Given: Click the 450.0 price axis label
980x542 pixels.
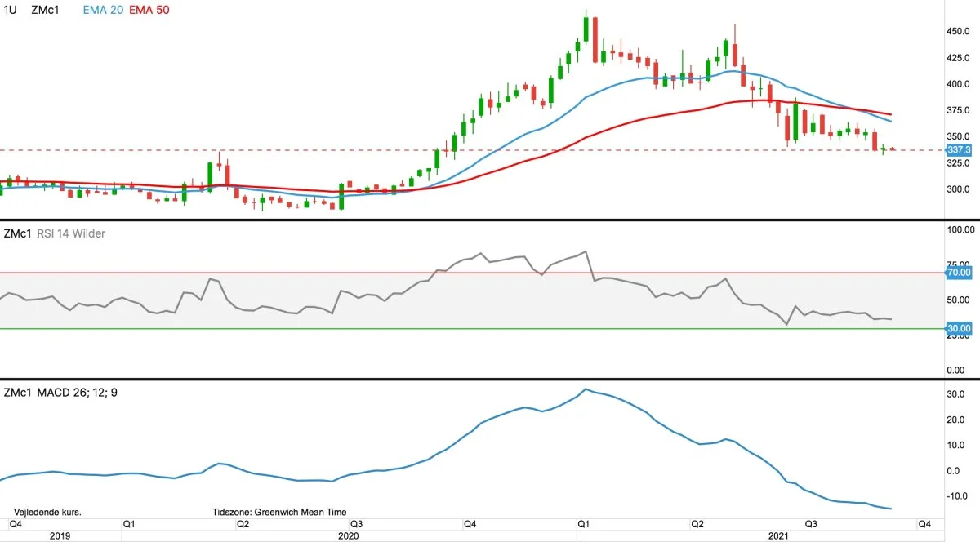Looking at the screenshot, I should 958,32.
